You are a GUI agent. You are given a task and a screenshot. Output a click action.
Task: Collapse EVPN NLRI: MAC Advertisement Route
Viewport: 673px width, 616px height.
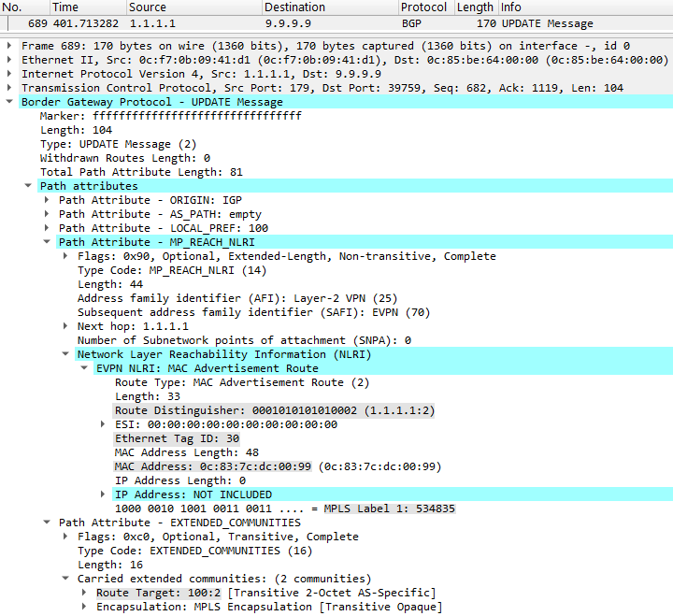click(84, 368)
